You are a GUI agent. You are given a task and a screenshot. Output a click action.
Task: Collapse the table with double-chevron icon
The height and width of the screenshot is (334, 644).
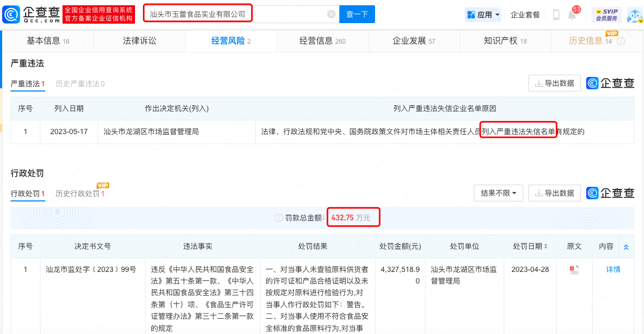(x=626, y=247)
